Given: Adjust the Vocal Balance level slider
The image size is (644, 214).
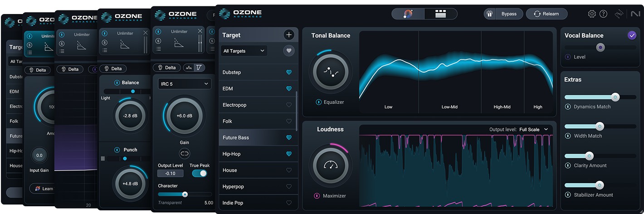Looking at the screenshot, I should (x=600, y=47).
